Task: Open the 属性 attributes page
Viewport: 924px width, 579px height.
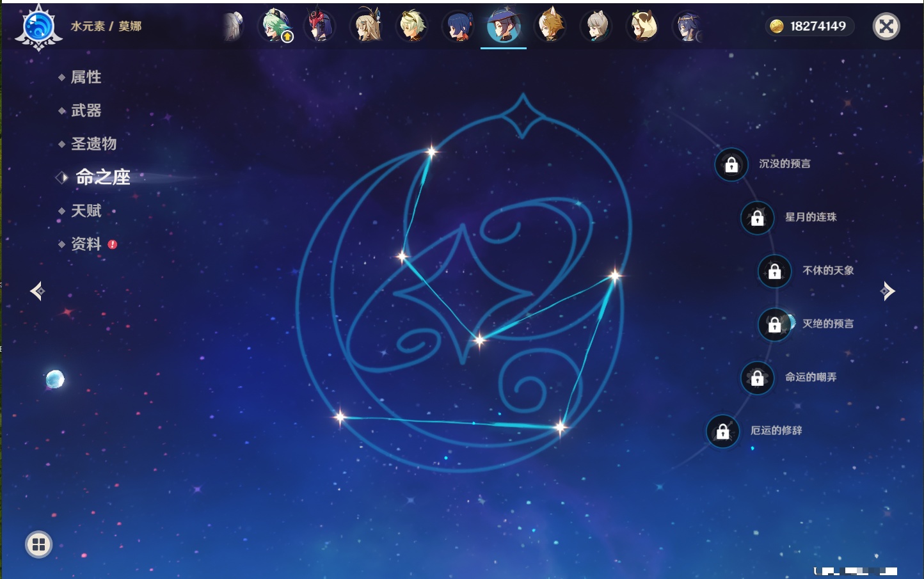Action: click(86, 77)
